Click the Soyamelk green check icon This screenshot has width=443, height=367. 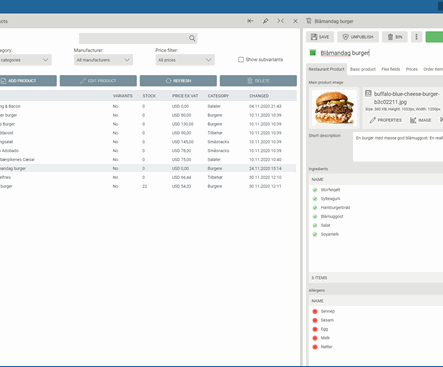[x=315, y=234]
